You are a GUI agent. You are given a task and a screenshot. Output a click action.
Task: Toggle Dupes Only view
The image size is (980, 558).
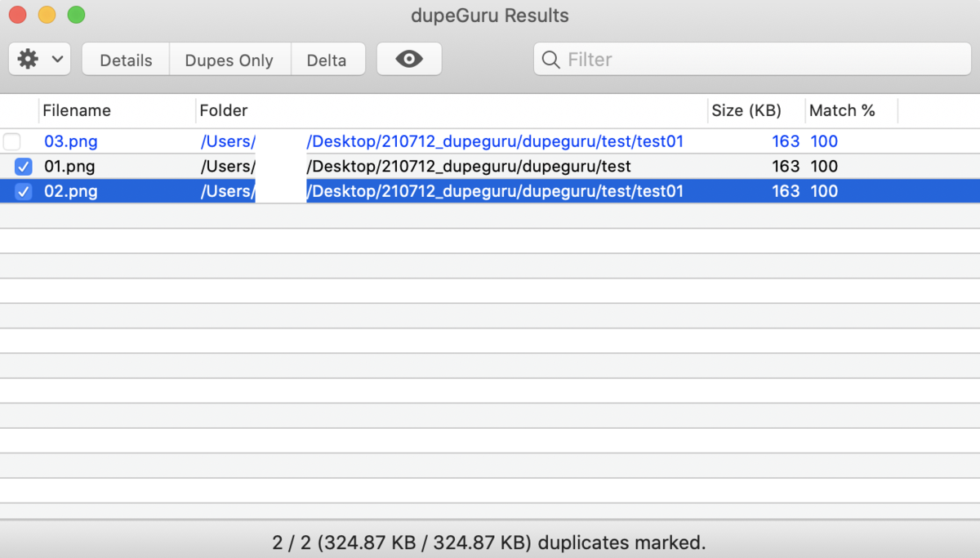pos(229,60)
